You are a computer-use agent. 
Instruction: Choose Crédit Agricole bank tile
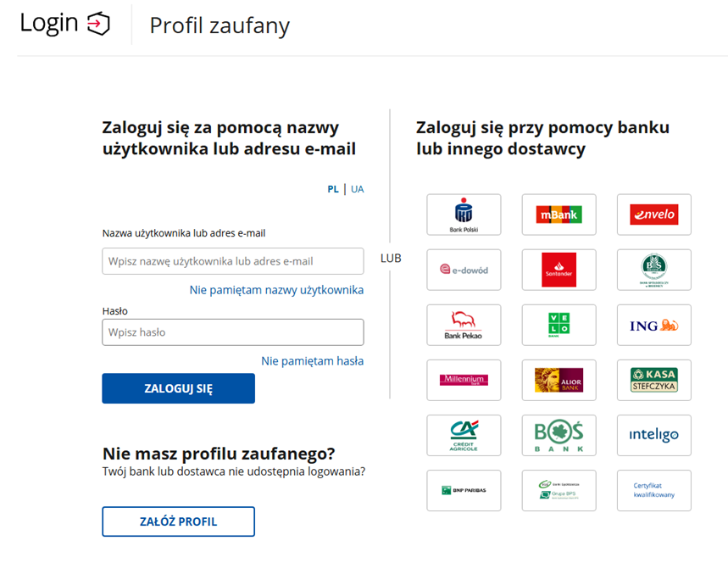(x=464, y=436)
